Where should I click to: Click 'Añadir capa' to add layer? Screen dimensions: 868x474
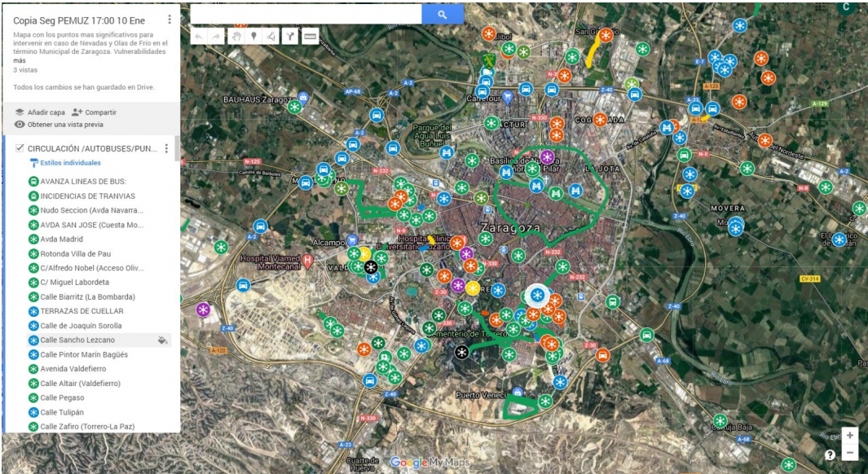(x=42, y=112)
